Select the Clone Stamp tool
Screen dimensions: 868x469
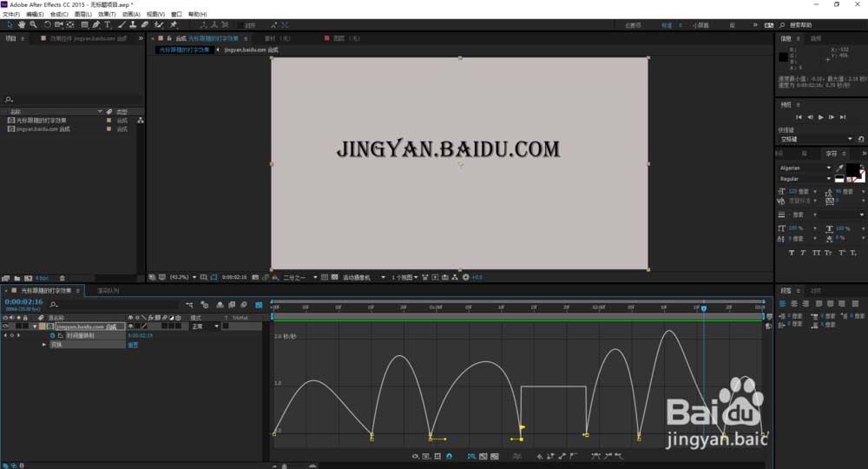[133, 25]
